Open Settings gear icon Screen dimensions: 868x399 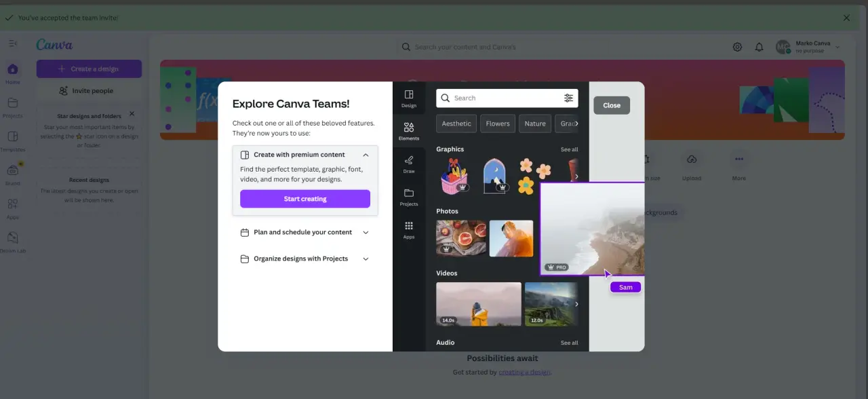click(737, 47)
